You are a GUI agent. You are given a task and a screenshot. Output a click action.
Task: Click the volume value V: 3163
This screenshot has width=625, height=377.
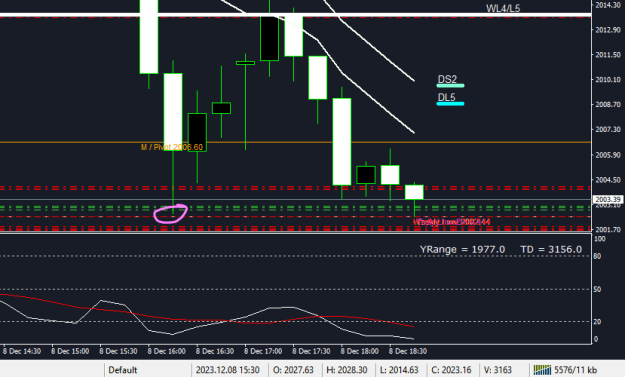click(498, 370)
